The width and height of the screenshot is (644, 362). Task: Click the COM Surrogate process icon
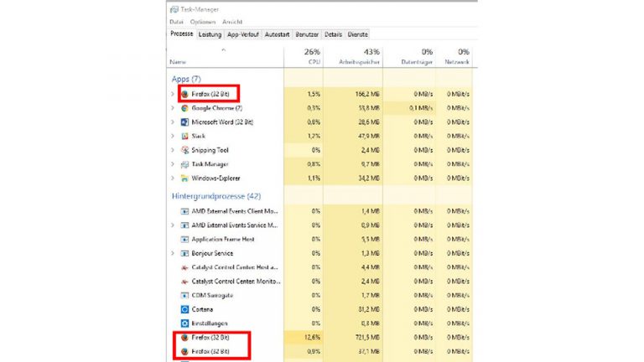pyautogui.click(x=184, y=295)
